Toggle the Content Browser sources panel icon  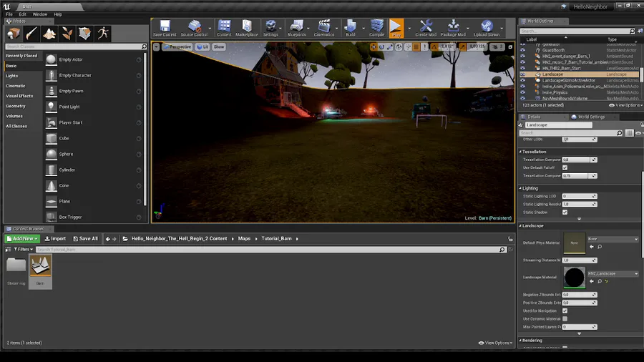pyautogui.click(x=8, y=249)
